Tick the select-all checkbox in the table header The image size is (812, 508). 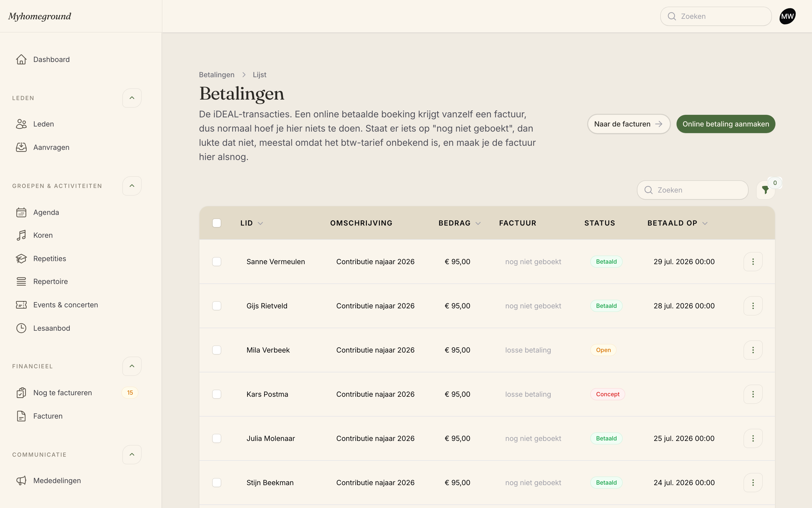point(217,223)
